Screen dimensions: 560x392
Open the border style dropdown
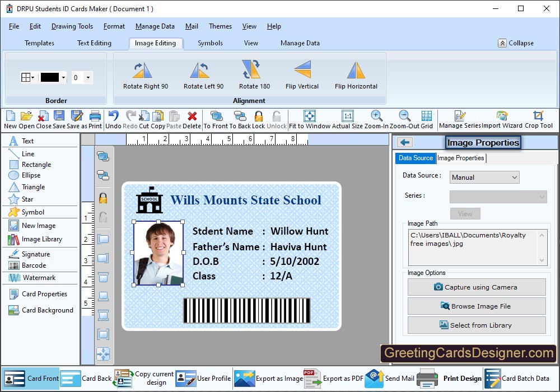(28, 77)
